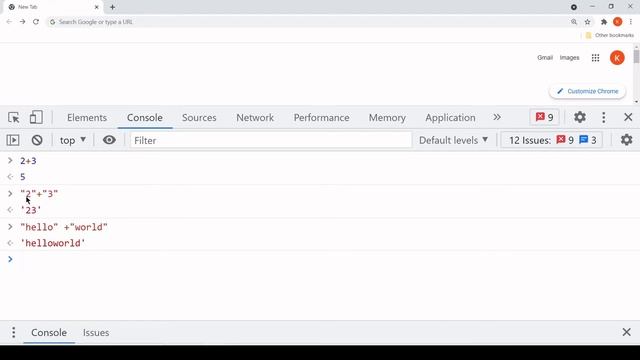Click the media recording indicator icon in title bar
640x360 pixels.
point(574,7)
